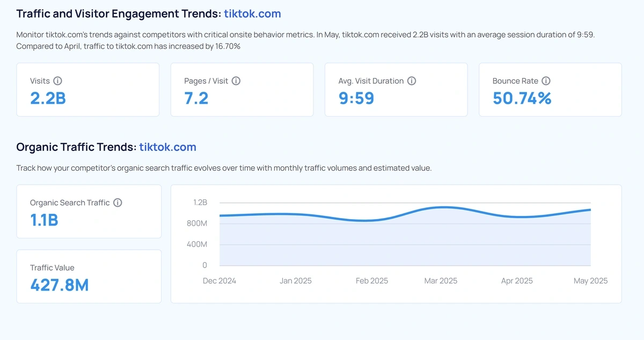Select the 9:59 visit duration value
644x340 pixels.
[x=356, y=98]
